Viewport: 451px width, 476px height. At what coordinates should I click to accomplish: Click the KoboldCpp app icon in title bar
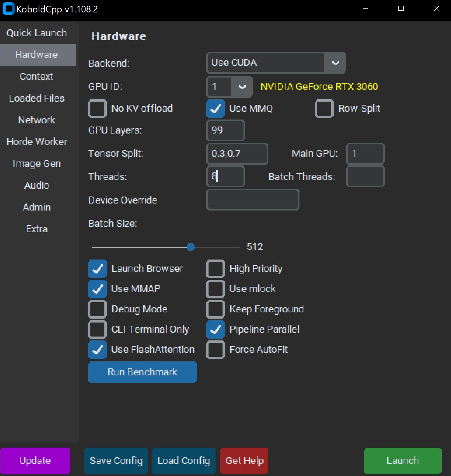(x=9, y=9)
